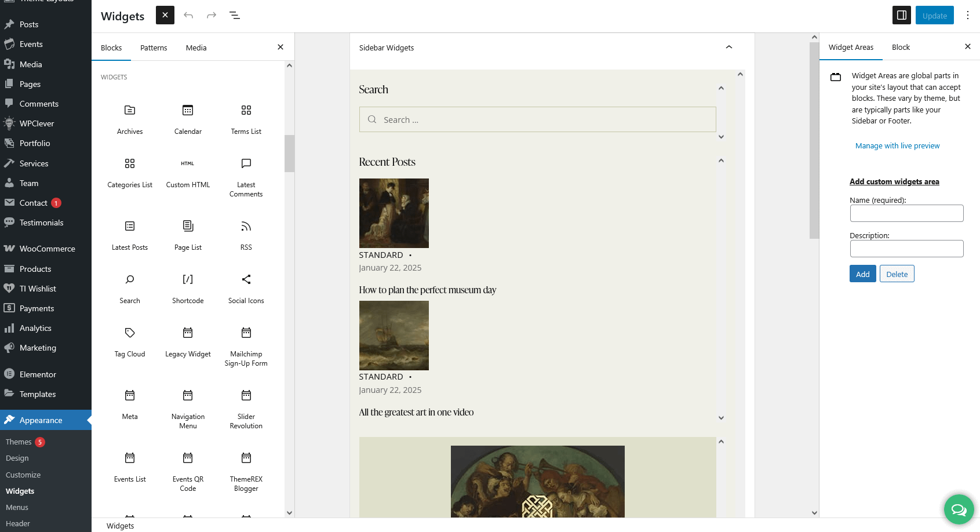Undo the last change
This screenshot has width=980, height=532.
pos(188,15)
